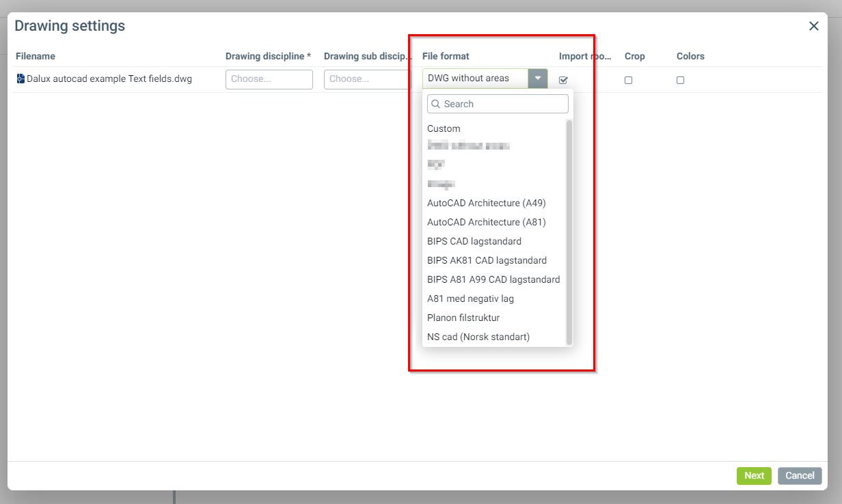
Task: Click the magnifier icon in search box
Action: tap(435, 104)
